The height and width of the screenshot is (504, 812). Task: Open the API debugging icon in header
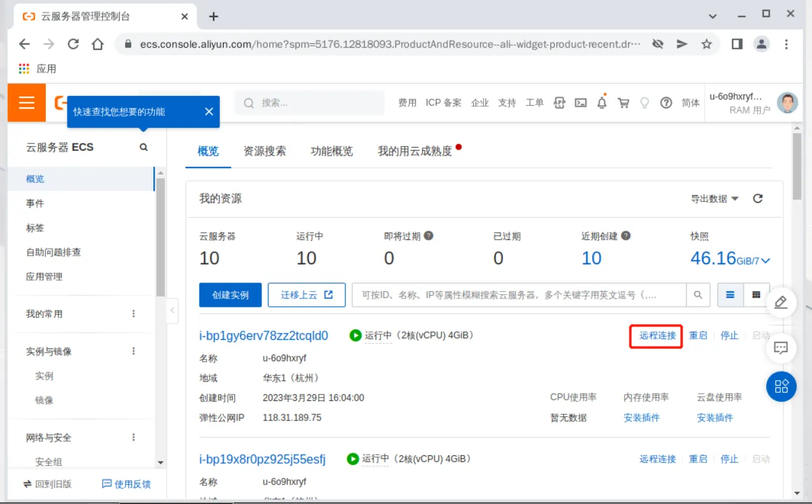pos(559,103)
